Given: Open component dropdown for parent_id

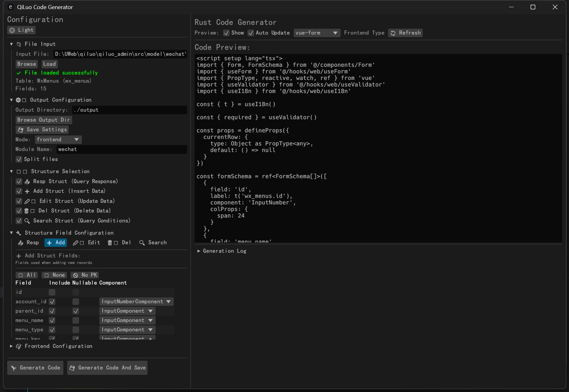Looking at the screenshot, I should 127,311.
